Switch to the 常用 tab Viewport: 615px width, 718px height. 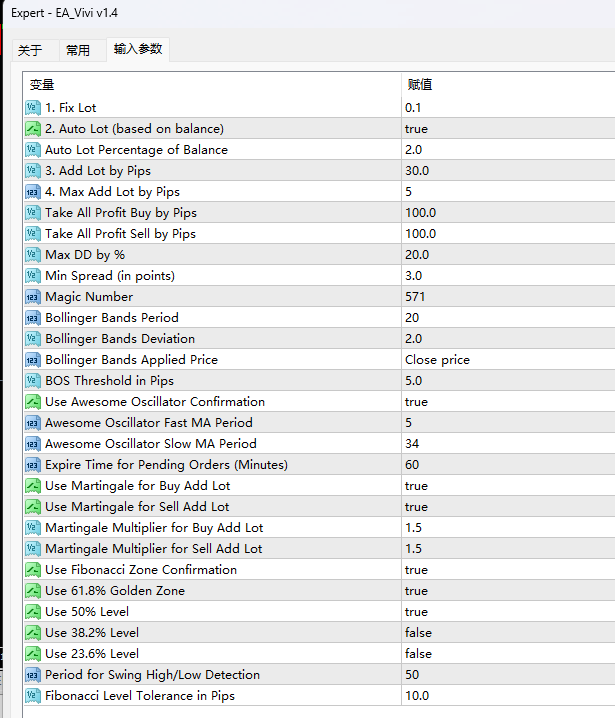point(78,50)
